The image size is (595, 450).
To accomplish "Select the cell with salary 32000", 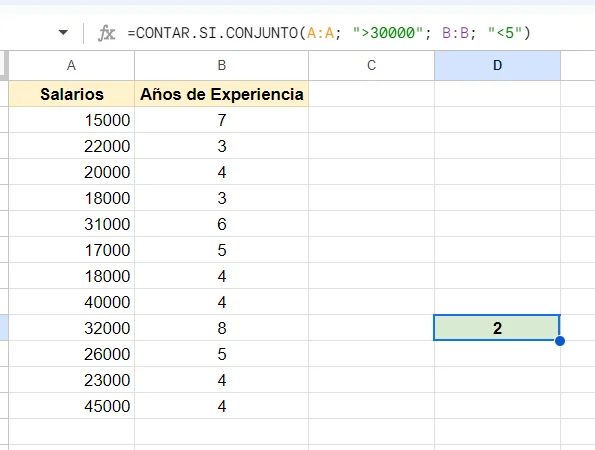I will [71, 328].
